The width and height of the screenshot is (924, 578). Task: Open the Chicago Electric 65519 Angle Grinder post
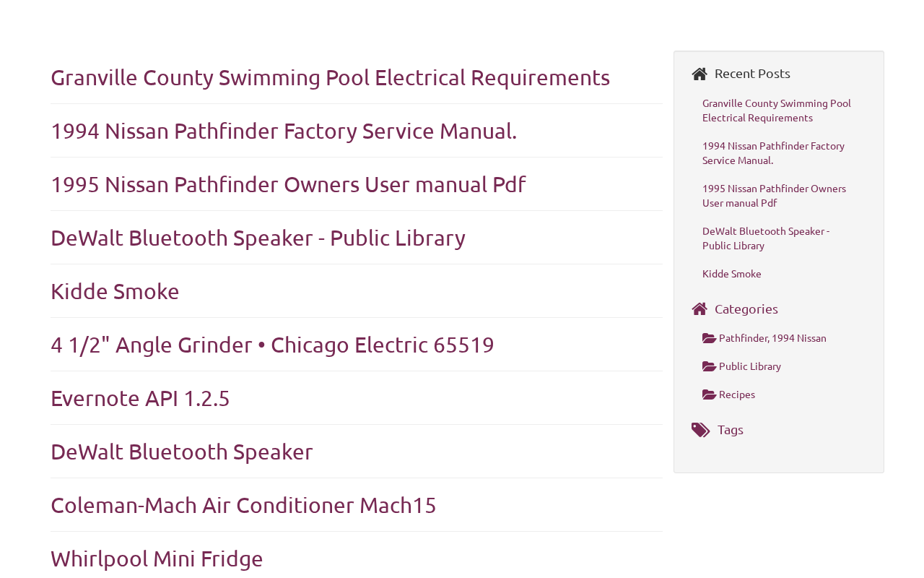(x=272, y=345)
